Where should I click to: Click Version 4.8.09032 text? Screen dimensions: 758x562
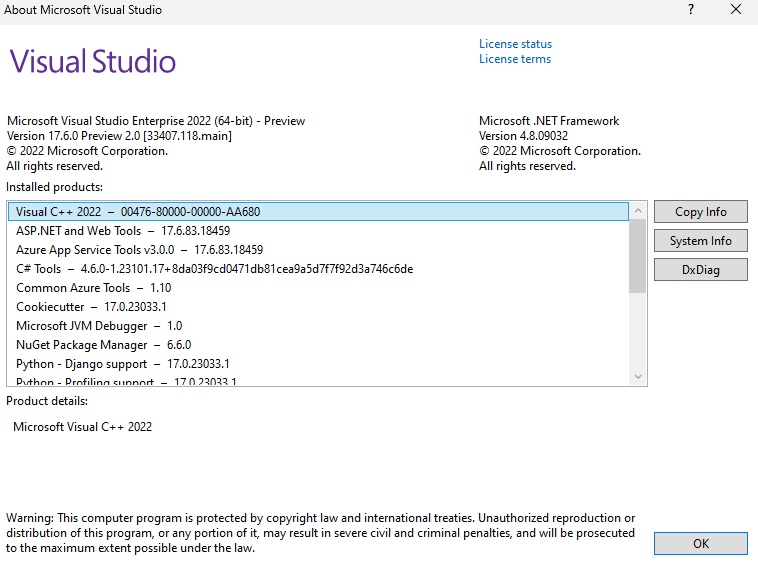(524, 136)
